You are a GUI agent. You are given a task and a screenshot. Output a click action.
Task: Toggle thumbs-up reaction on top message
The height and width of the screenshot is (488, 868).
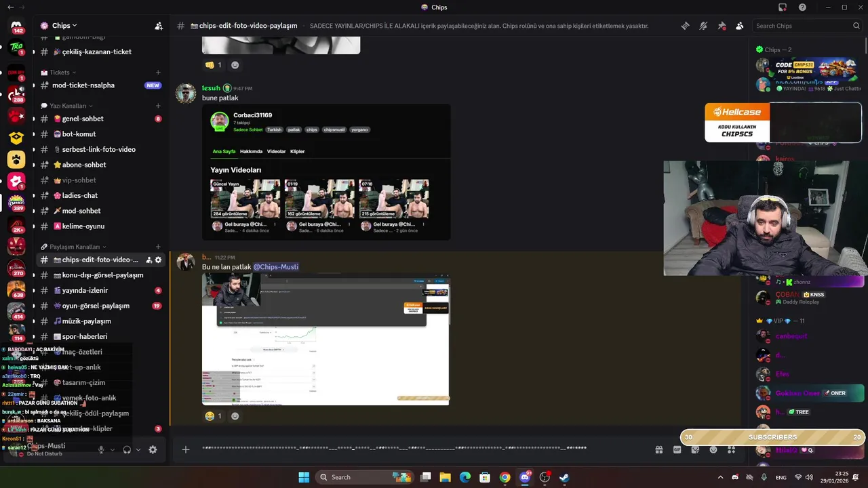[x=214, y=65]
